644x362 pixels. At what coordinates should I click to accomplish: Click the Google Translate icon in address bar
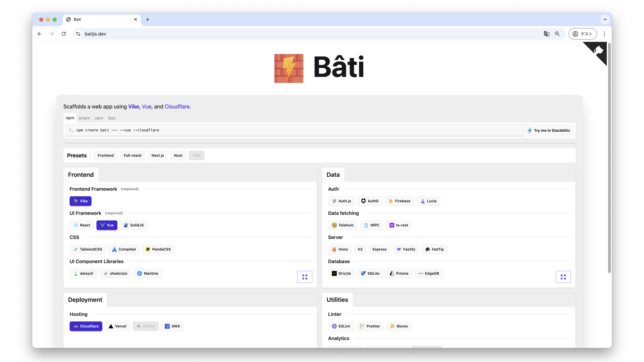(x=546, y=34)
